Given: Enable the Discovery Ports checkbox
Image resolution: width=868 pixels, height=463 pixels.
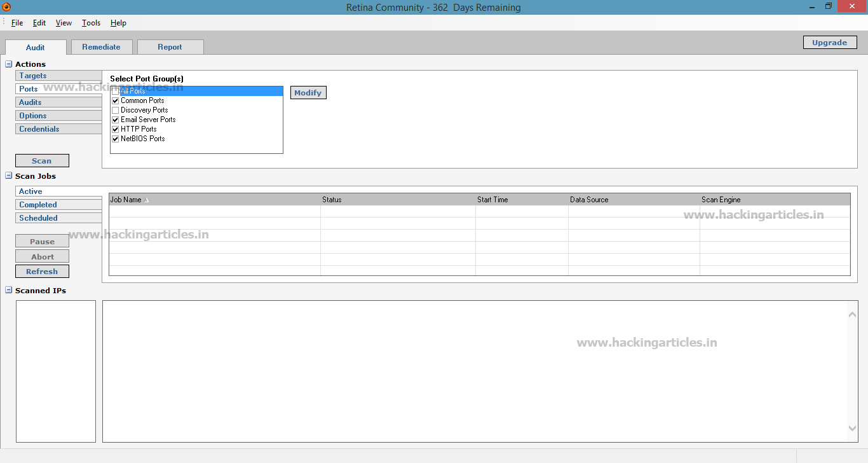Looking at the screenshot, I should coord(116,110).
